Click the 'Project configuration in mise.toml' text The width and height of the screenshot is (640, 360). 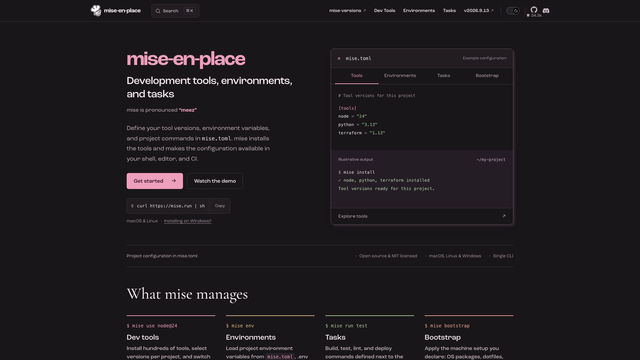point(162,256)
